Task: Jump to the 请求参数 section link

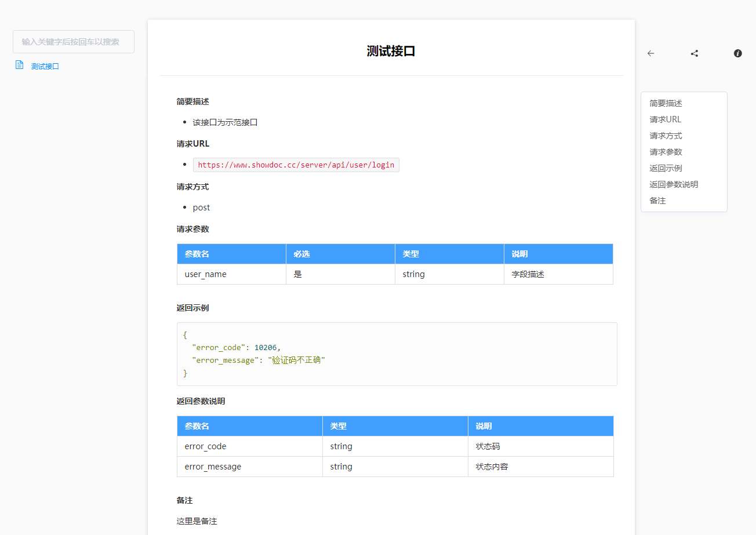Action: click(x=664, y=151)
